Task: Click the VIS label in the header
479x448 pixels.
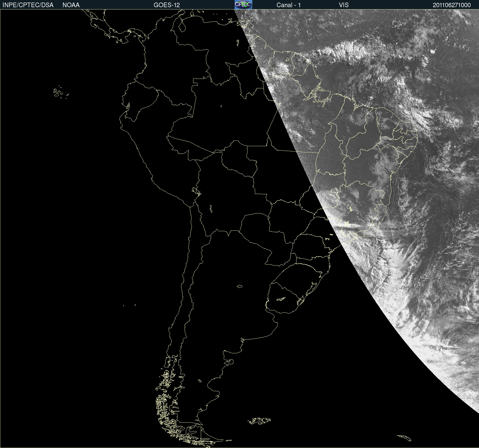Action: pyautogui.click(x=344, y=5)
